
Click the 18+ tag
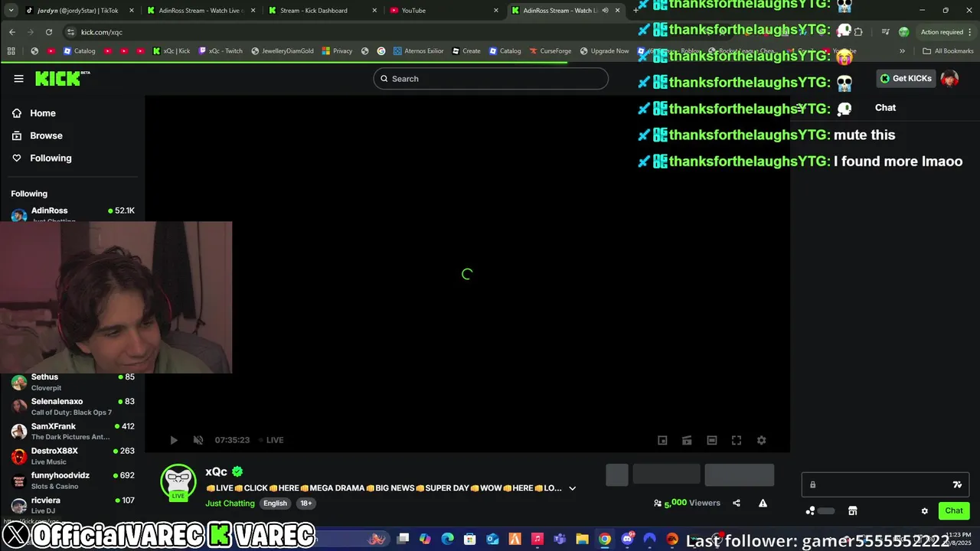pos(306,503)
